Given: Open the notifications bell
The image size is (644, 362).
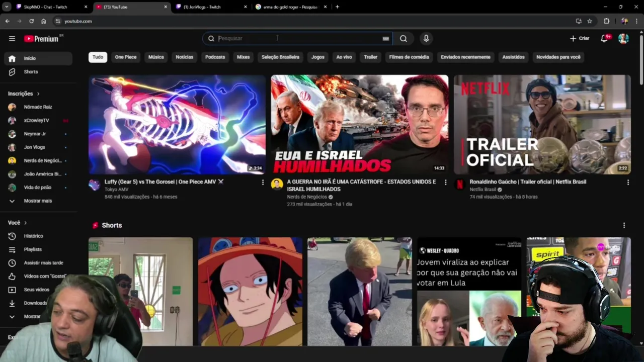Looking at the screenshot, I should click(605, 38).
